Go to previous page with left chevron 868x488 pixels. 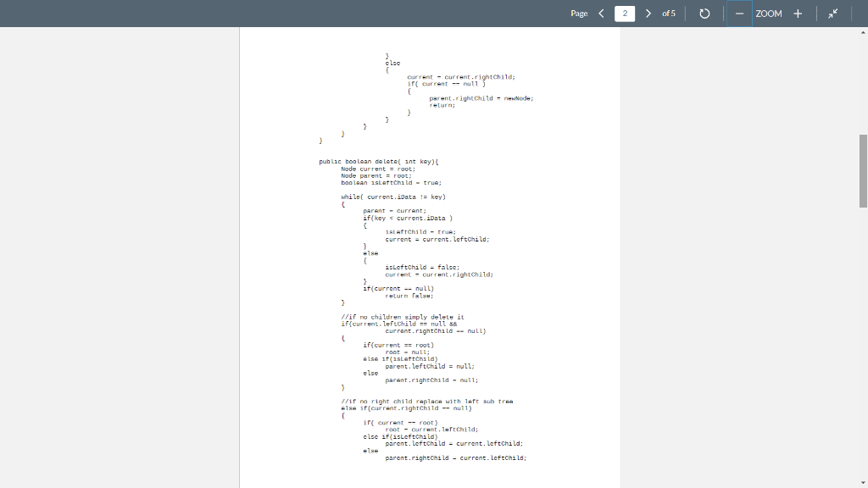pos(601,14)
